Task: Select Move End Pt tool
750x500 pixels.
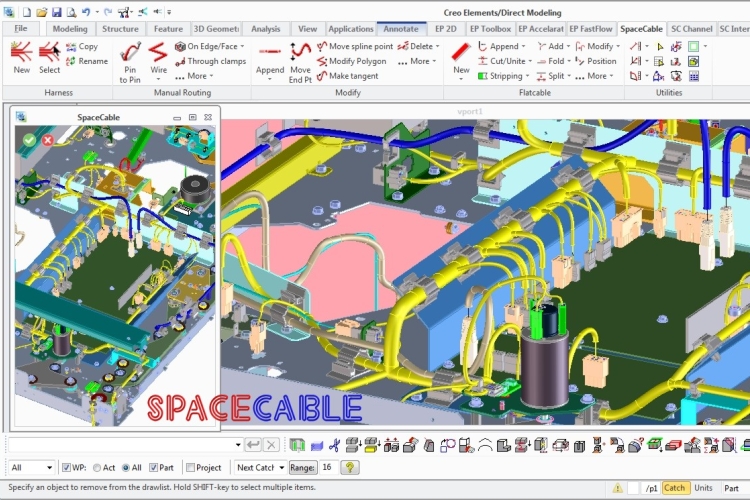Action: click(300, 62)
